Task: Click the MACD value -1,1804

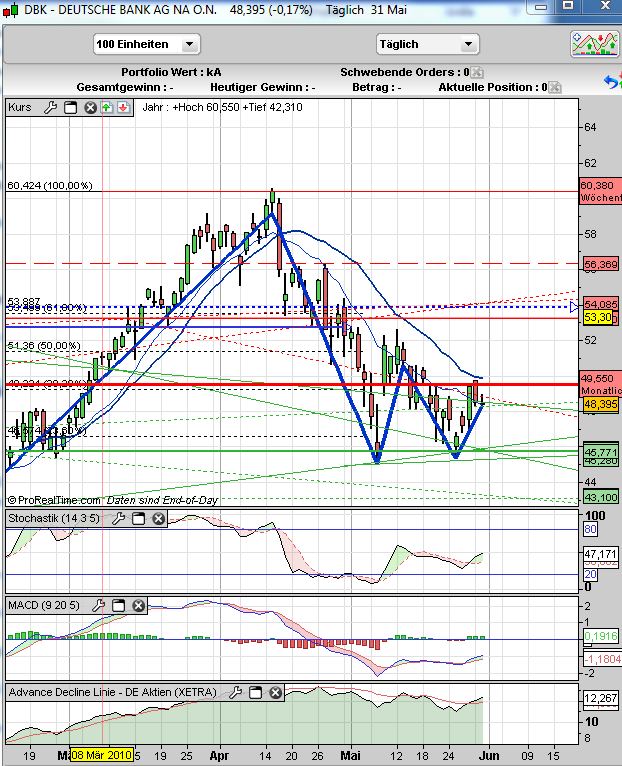Action: [602, 660]
